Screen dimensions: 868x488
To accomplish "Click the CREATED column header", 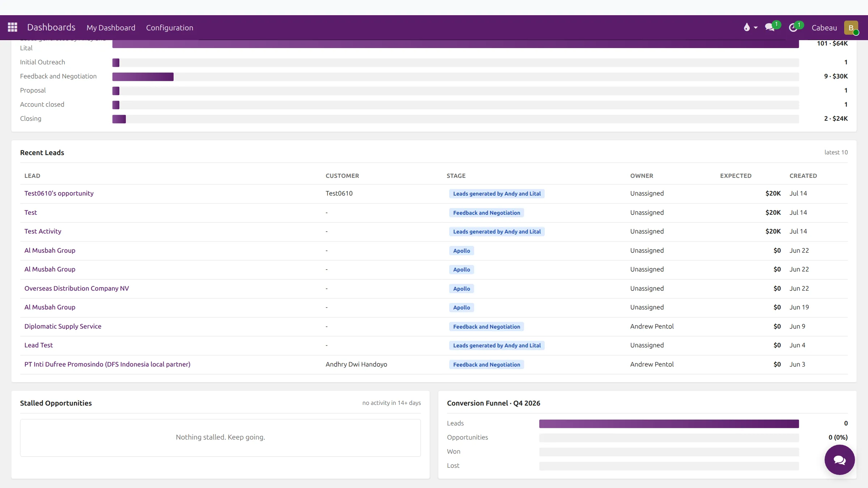I will click(803, 176).
